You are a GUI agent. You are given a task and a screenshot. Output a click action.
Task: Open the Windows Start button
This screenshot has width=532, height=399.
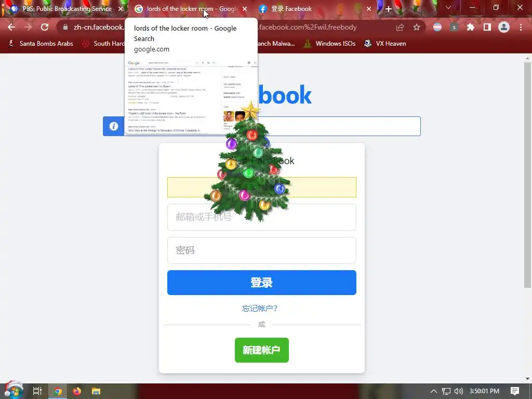coord(14,391)
